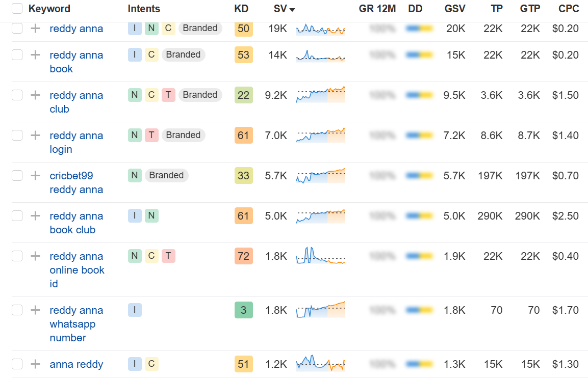Open the cricbet99 reddy anna keyword link
The height and width of the screenshot is (379, 588).
[76, 182]
